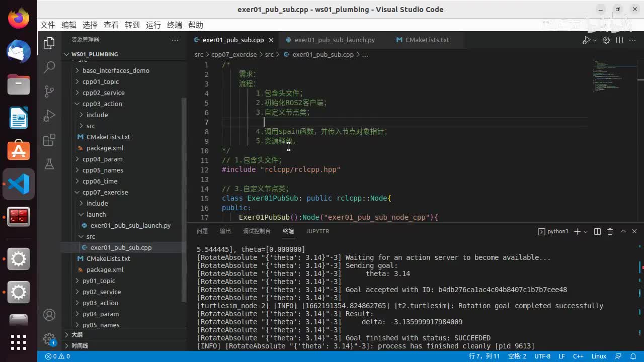Open the new terminal profile dropdown arrow
Viewport: 644px width, 362px height.
click(586, 231)
